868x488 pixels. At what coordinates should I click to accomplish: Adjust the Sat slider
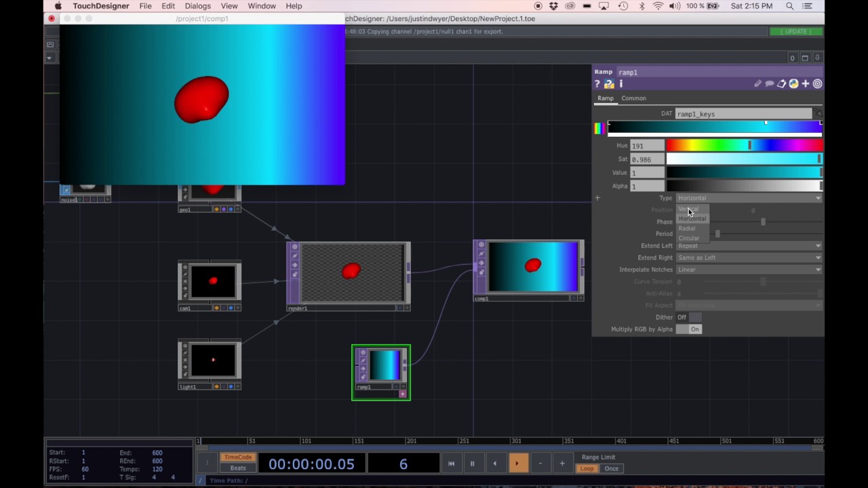[744, 159]
